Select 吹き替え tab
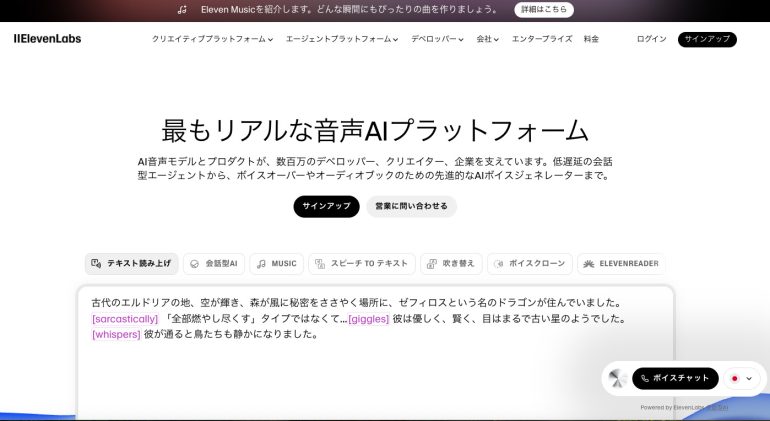The width and height of the screenshot is (770, 421). [x=451, y=264]
